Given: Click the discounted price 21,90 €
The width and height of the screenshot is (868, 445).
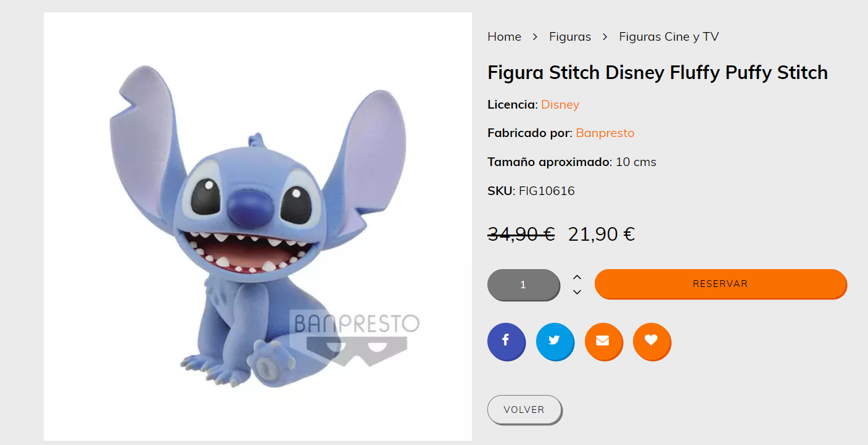Looking at the screenshot, I should tap(601, 235).
